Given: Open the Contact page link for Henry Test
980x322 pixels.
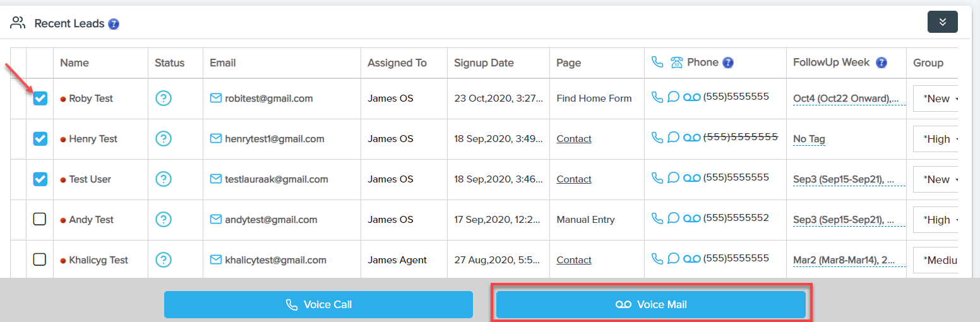Looking at the screenshot, I should pyautogui.click(x=574, y=139).
